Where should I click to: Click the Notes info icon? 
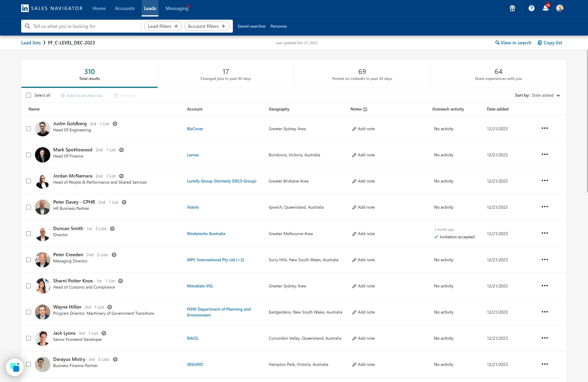(x=365, y=109)
